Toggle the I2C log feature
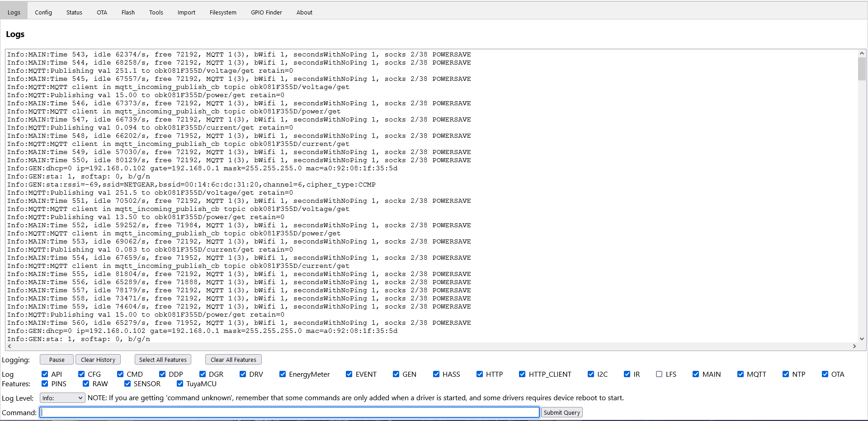The height and width of the screenshot is (421, 868). 591,374
